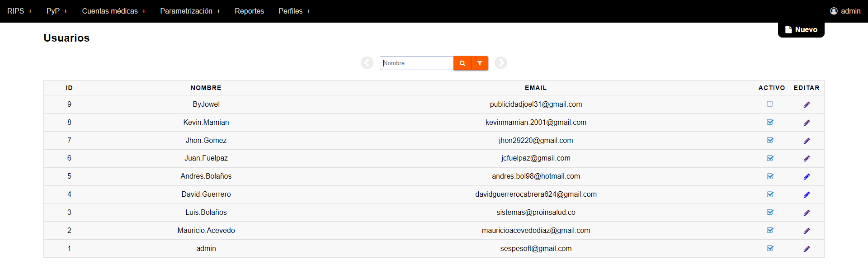Click email sistemas@proinsalud.co
This screenshot has height=270, width=868.
pyautogui.click(x=536, y=212)
